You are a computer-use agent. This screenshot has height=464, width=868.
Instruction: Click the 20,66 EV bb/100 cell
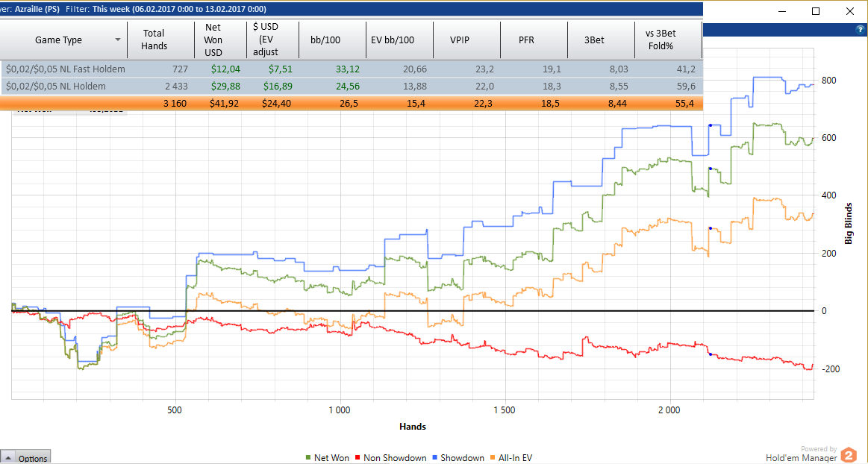pyautogui.click(x=415, y=69)
